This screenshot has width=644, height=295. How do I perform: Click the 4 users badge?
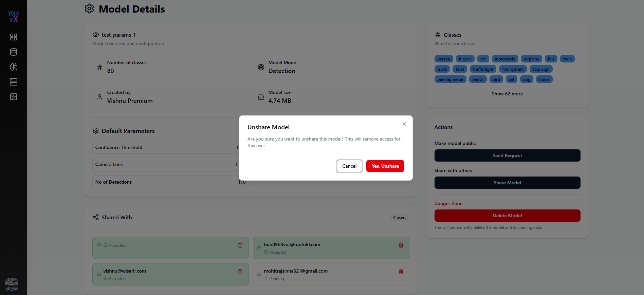click(400, 218)
